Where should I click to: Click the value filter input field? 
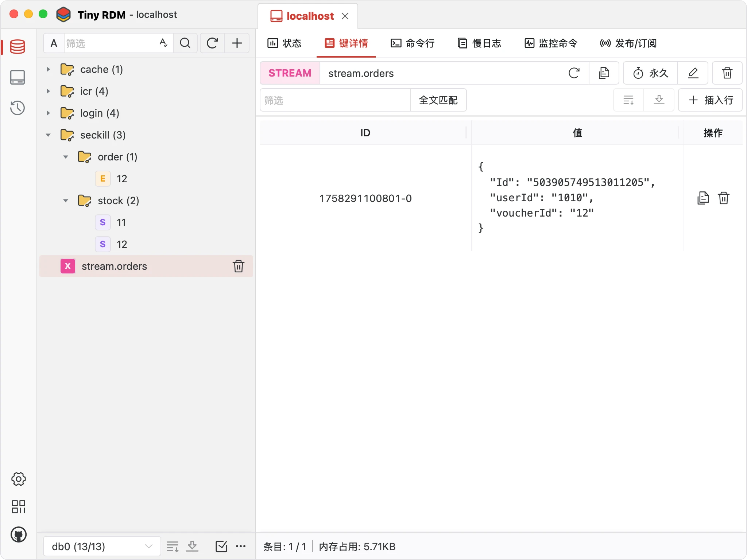point(335,100)
